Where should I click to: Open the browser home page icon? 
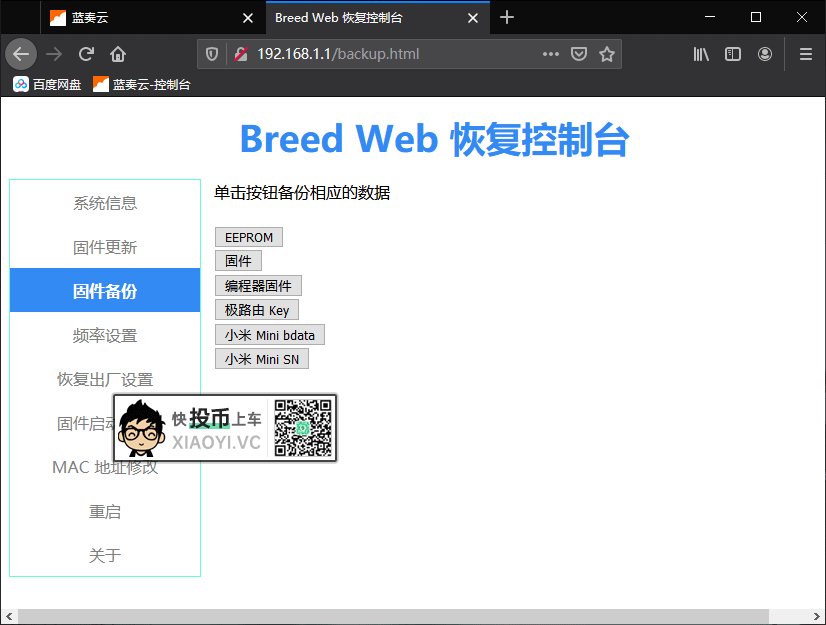[118, 54]
